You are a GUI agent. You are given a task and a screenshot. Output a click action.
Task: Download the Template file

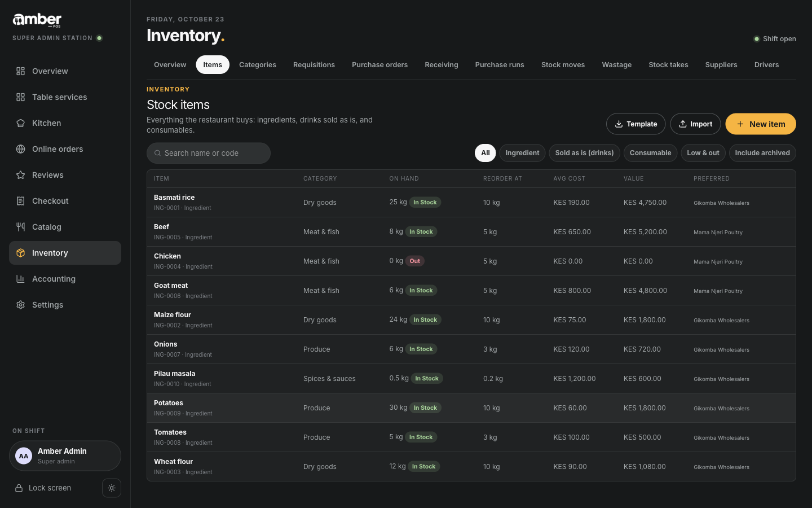(636, 124)
